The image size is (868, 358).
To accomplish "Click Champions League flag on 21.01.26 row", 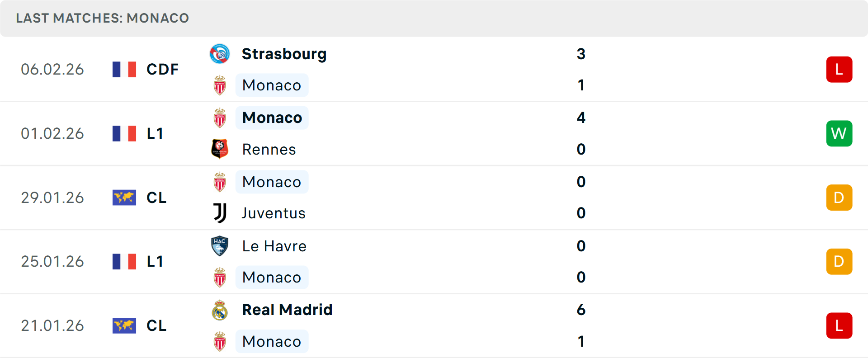I will (x=124, y=325).
